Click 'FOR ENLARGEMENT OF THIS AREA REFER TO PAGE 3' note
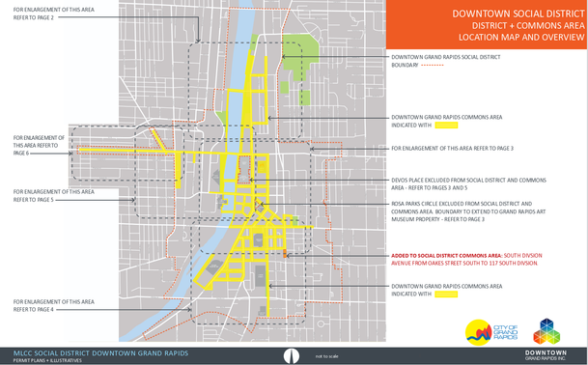This screenshot has height=365, width=588. 452,148
